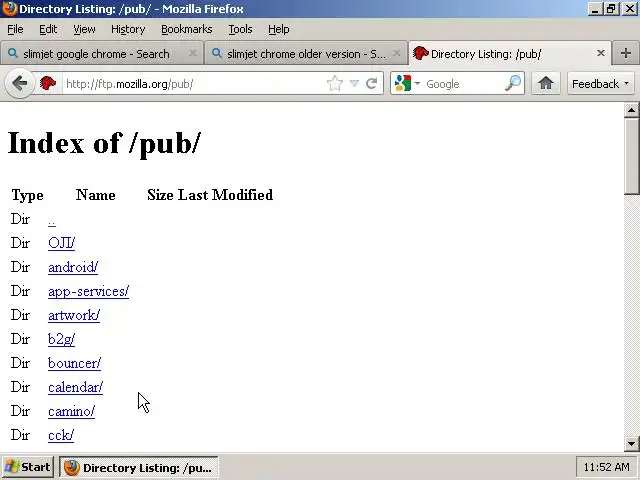
Task: Open the cck/ directory link
Action: coord(60,435)
